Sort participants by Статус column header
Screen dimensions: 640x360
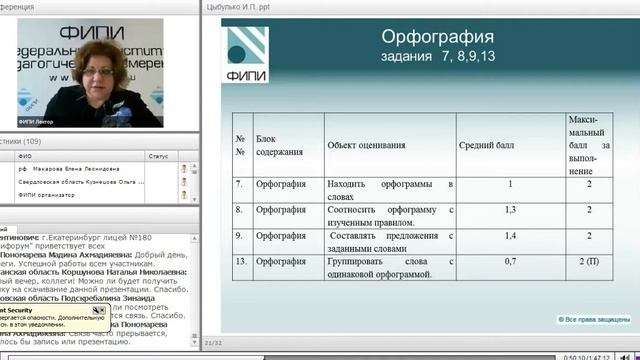[161, 156]
